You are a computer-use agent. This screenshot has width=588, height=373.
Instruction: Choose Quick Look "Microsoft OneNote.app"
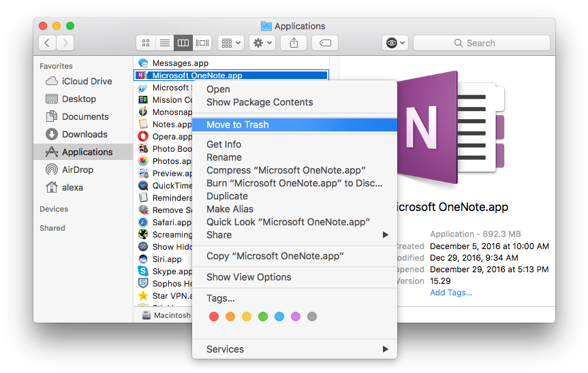pos(294,222)
